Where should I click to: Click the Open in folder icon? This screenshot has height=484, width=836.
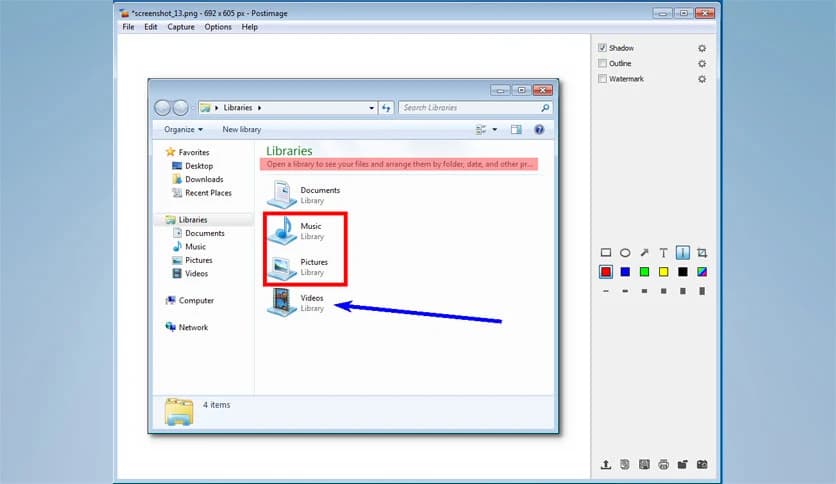point(682,464)
